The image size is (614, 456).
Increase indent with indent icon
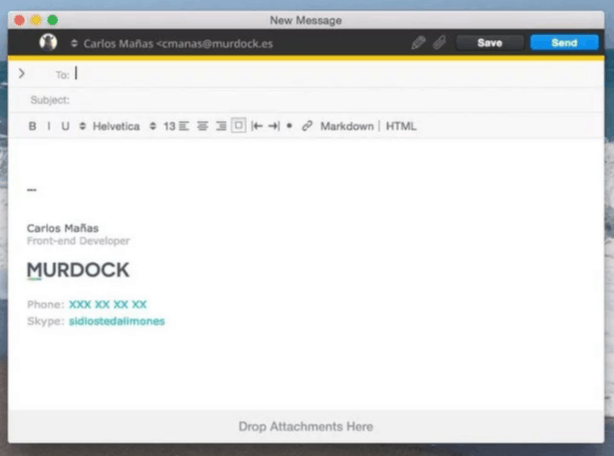coord(274,126)
